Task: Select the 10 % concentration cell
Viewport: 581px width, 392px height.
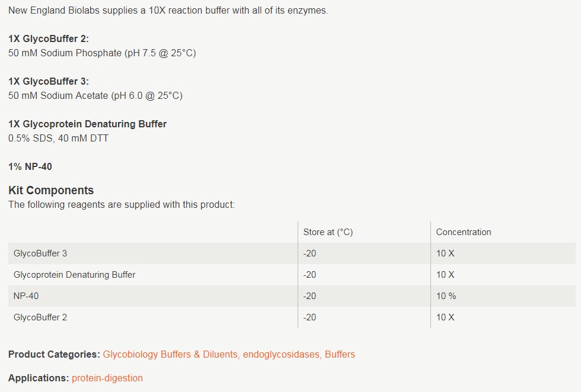Action: point(446,296)
